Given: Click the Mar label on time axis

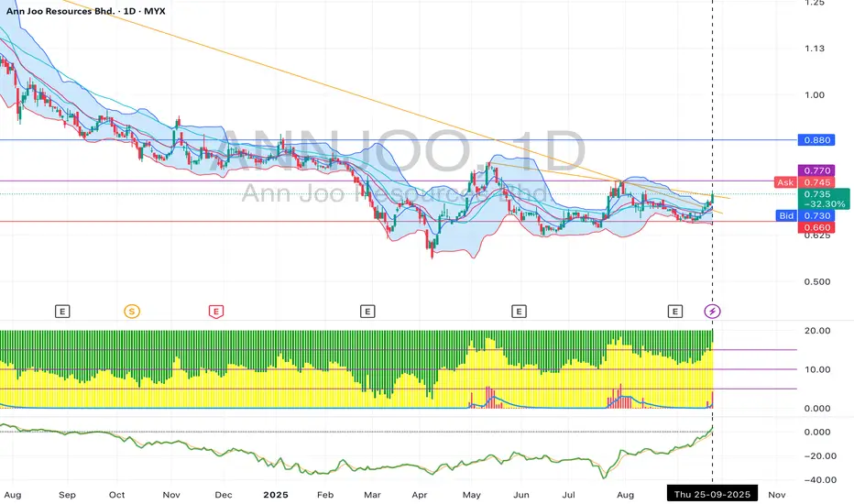Looking at the screenshot, I should point(372,495).
